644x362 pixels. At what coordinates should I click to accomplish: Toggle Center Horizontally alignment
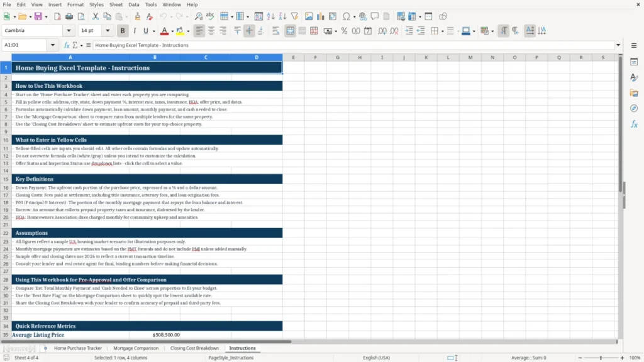(x=211, y=31)
